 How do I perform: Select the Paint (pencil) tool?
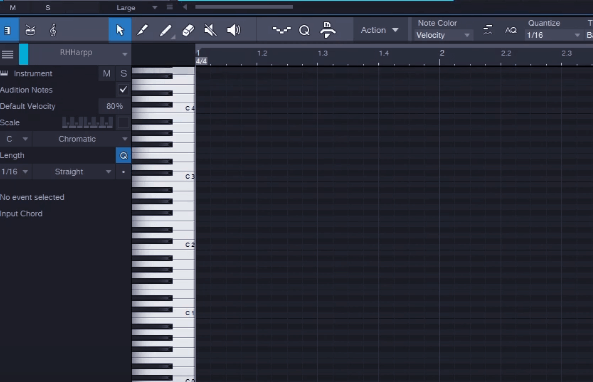point(143,30)
